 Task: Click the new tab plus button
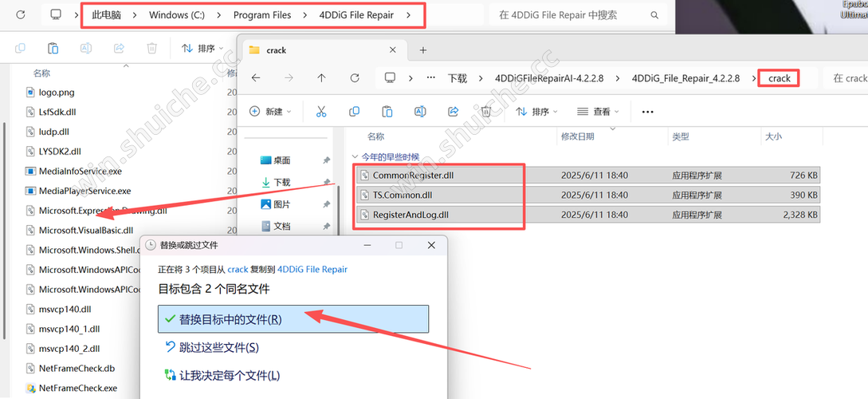point(423,50)
